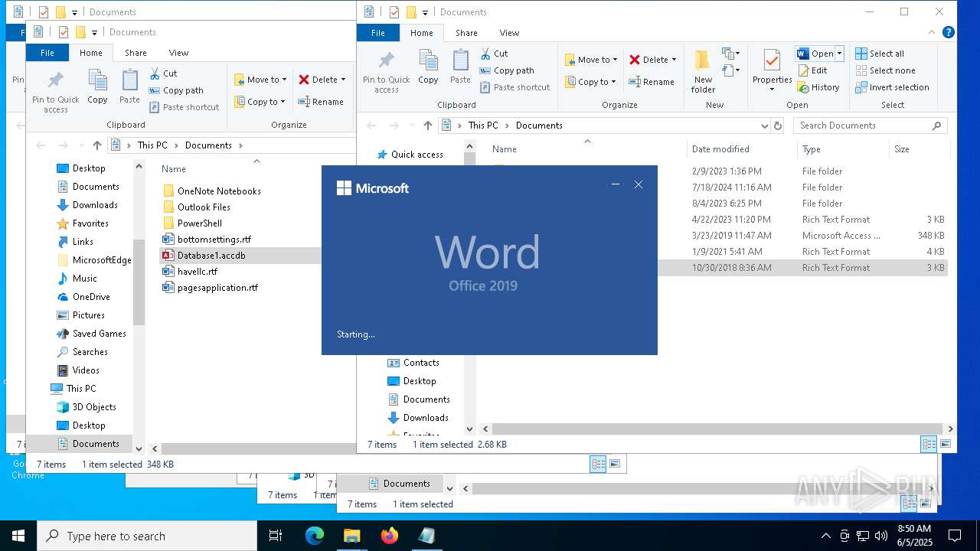The width and height of the screenshot is (980, 551).
Task: Select havellc.rtf file
Action: [x=198, y=272]
